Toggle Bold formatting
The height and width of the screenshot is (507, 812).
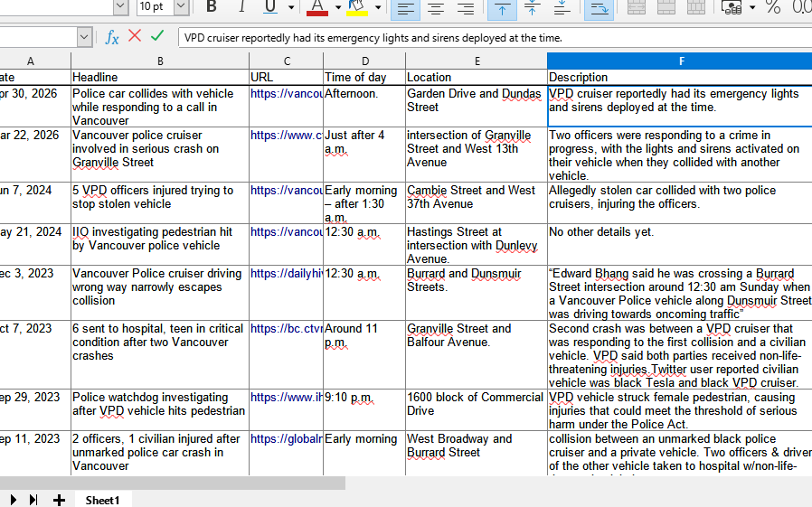[211, 6]
